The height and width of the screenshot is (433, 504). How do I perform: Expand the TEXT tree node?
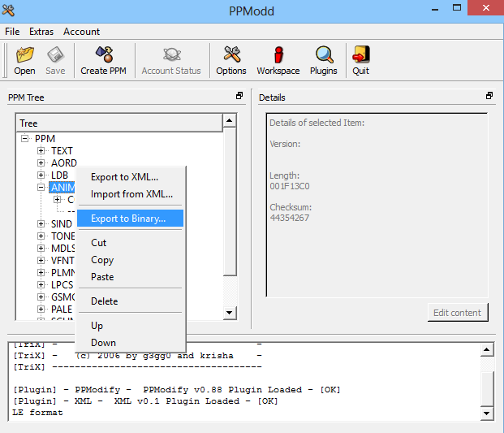click(x=41, y=150)
